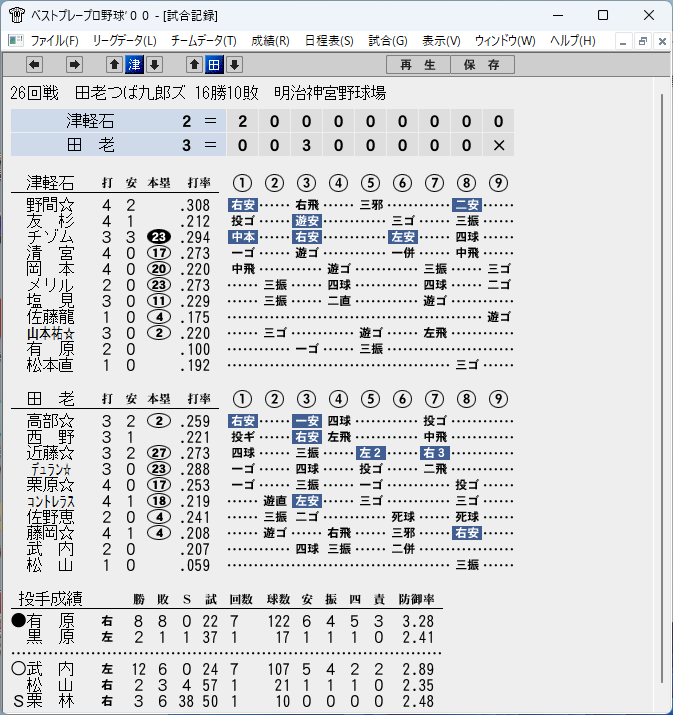Open the 成績(R) menu
673x715 pixels.
(x=270, y=41)
